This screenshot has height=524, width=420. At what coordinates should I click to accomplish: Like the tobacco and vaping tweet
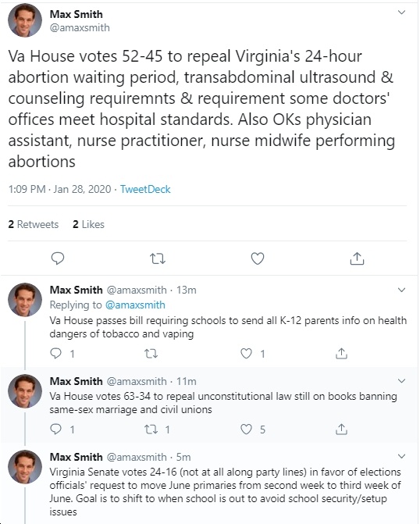point(246,353)
